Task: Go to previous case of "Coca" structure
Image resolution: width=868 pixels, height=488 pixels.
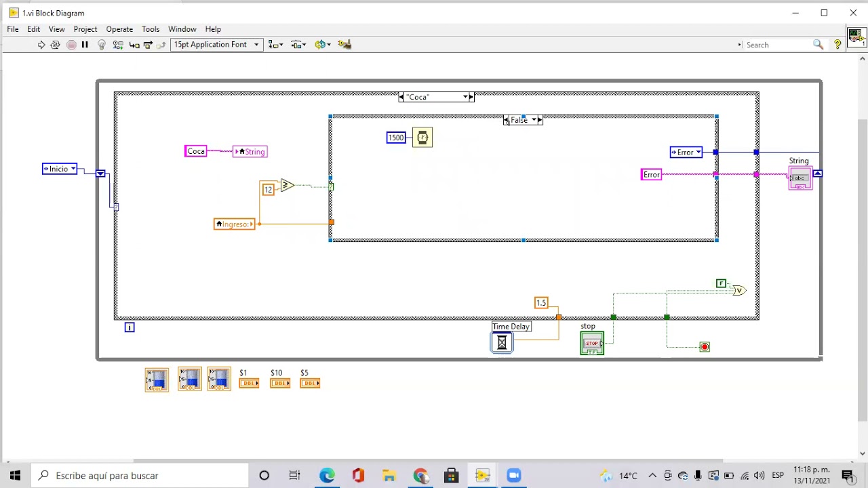Action: tap(401, 97)
